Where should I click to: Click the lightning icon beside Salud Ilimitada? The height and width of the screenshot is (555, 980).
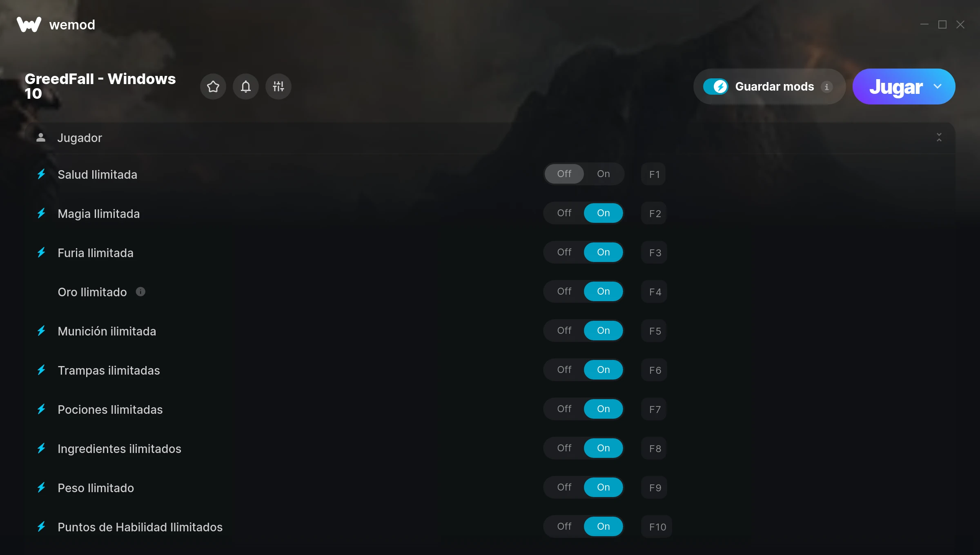tap(41, 174)
